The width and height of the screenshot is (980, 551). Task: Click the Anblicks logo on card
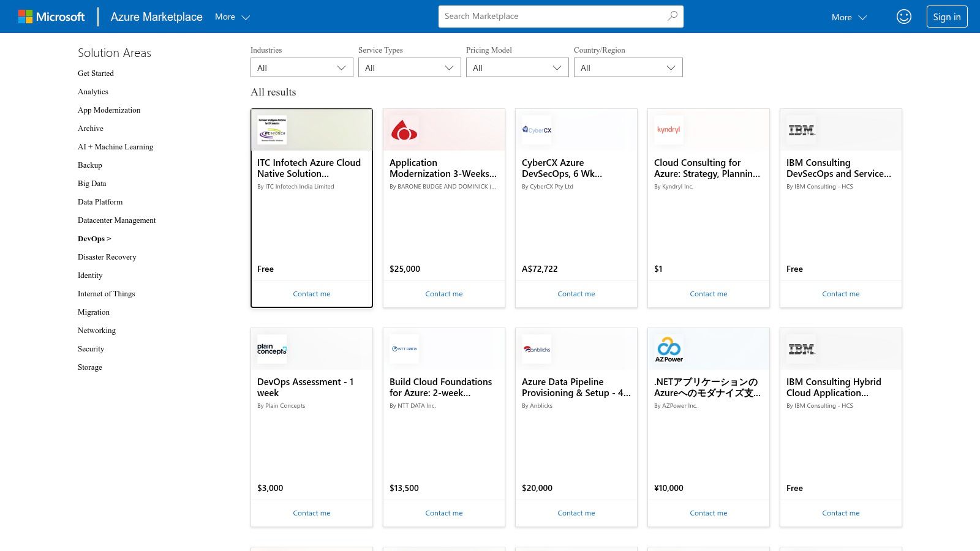coord(537,349)
